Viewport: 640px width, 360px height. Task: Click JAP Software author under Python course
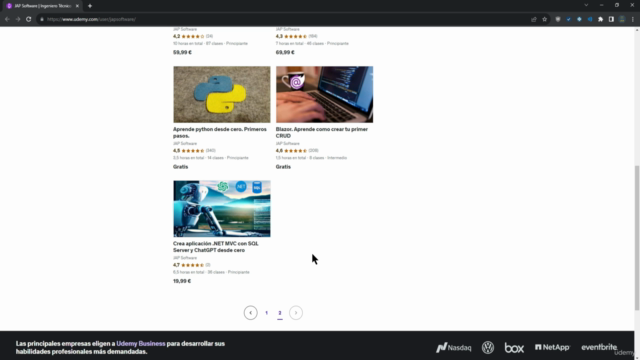click(185, 144)
